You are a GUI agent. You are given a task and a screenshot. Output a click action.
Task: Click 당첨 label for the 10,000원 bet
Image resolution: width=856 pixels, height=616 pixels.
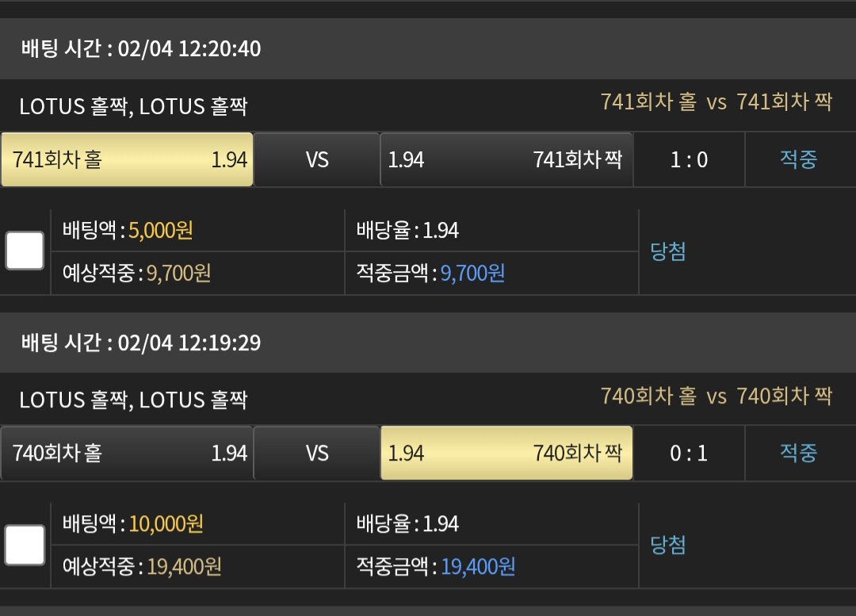pos(667,545)
